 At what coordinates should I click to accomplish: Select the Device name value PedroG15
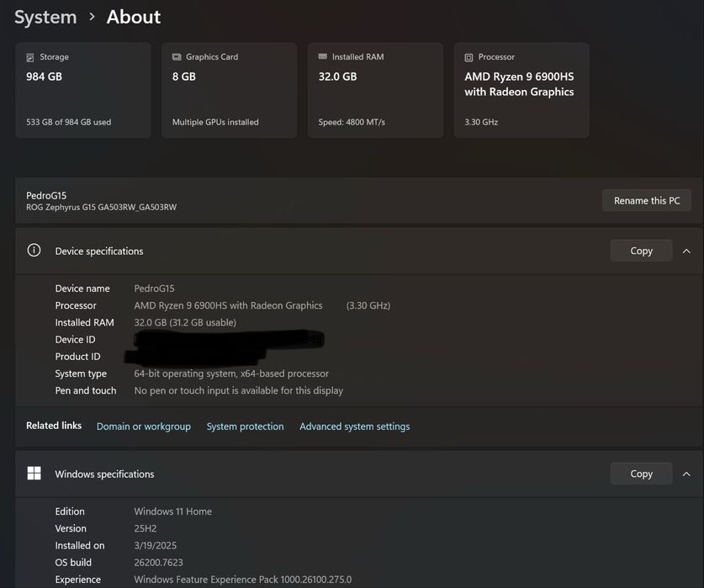tap(155, 289)
